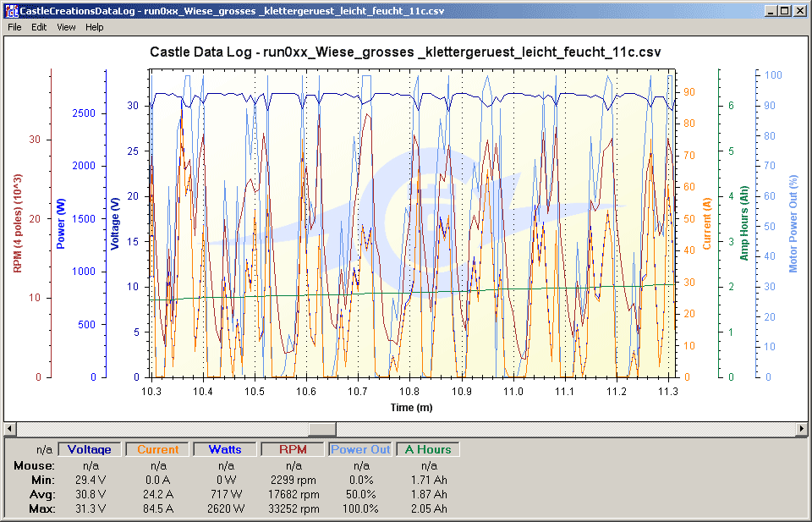Toggle the Watts series button
This screenshot has width=812, height=522.
click(x=225, y=449)
